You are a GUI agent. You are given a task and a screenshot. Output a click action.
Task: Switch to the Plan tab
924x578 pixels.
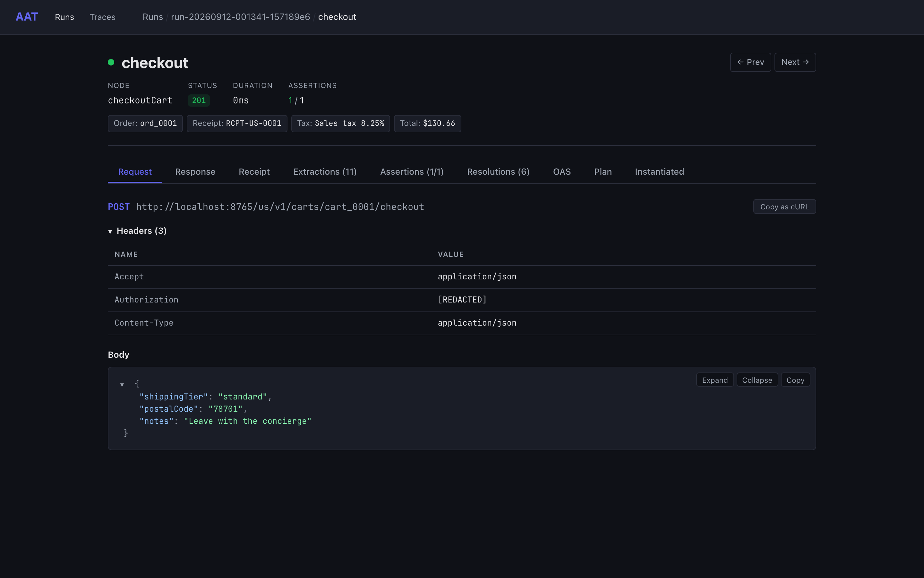click(x=603, y=172)
